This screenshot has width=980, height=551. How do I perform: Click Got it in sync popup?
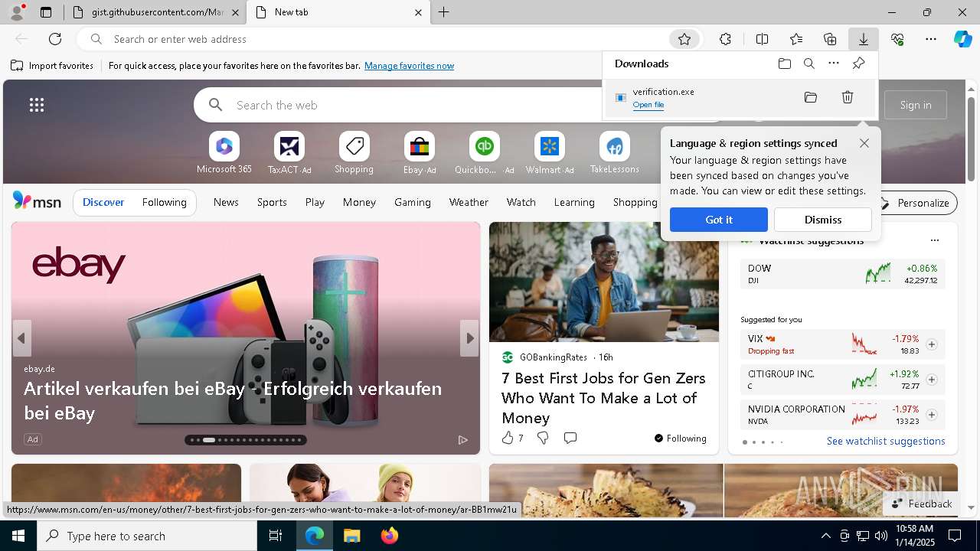click(719, 220)
